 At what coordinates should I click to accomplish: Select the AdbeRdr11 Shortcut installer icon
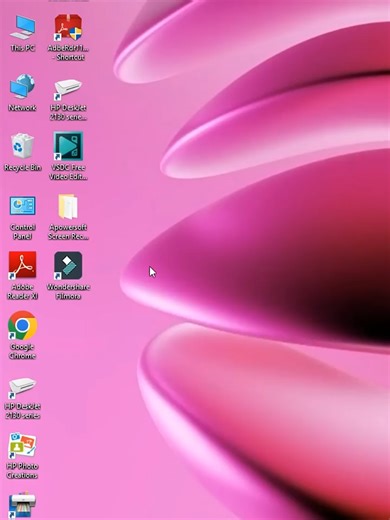(68, 28)
